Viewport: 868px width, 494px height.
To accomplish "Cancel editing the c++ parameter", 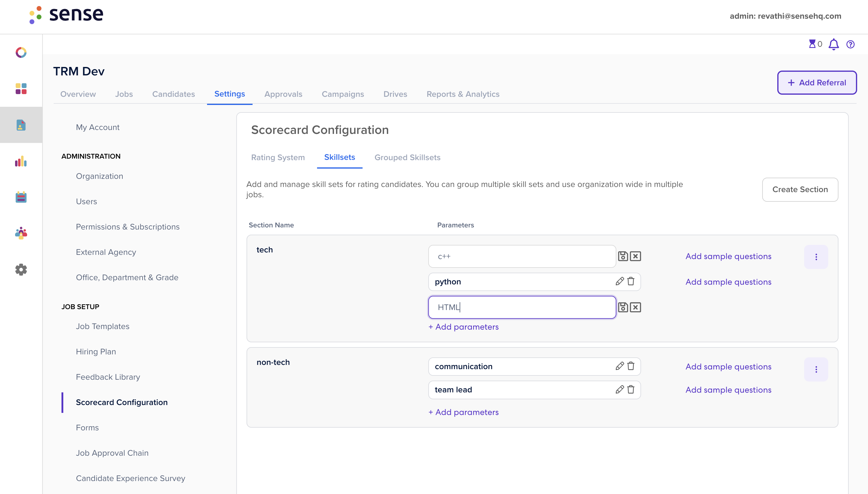I will 635,256.
